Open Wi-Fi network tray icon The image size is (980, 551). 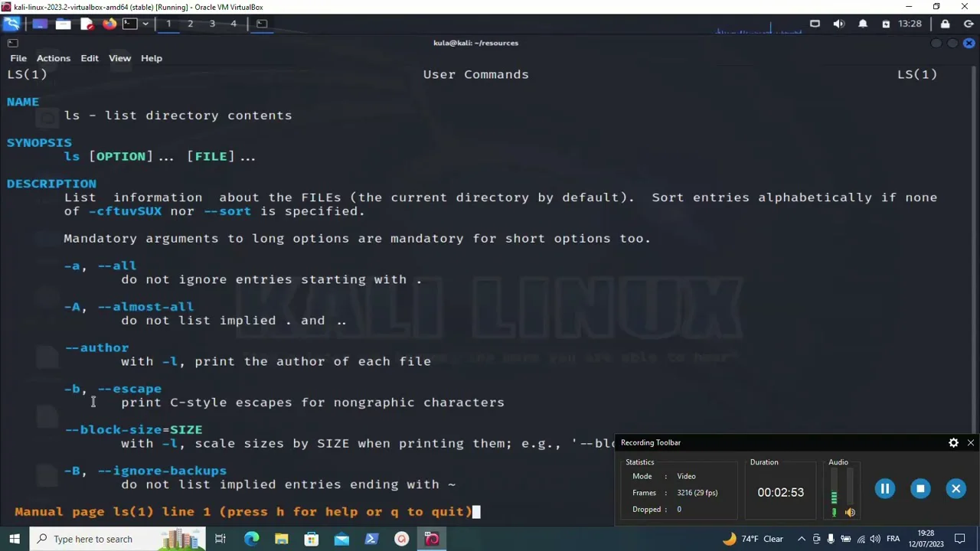pyautogui.click(x=861, y=539)
